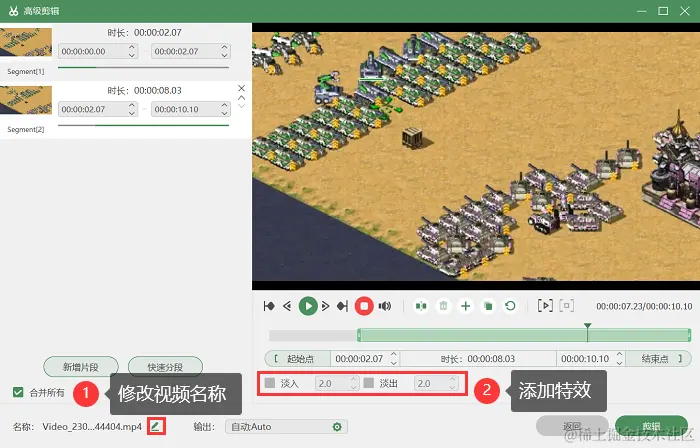Step back one frame
Viewport: 700px width, 448px height.
287,306
